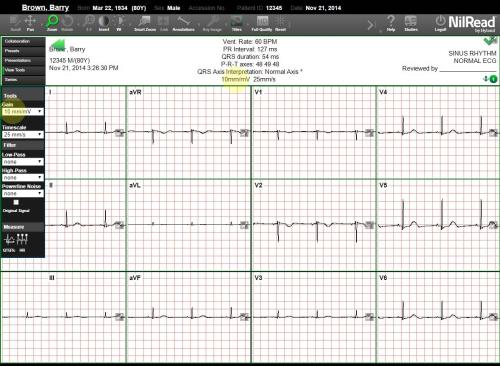Open the Timescale dropdown showing 25 mm/s
The image size is (500, 366).
(x=23, y=135)
